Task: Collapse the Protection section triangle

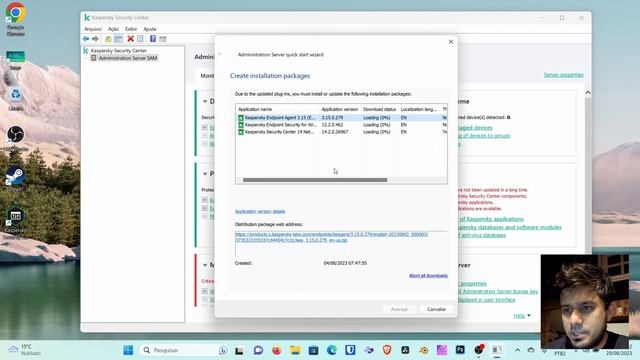Action: coord(205,174)
